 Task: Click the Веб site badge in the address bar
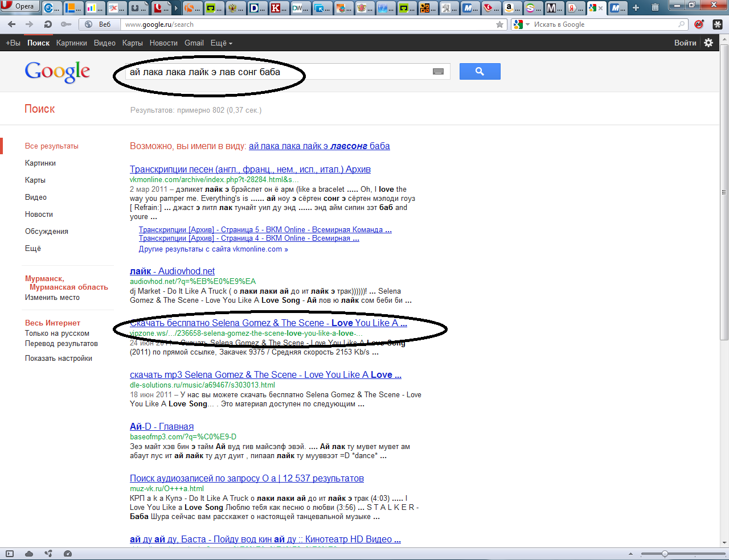99,24
